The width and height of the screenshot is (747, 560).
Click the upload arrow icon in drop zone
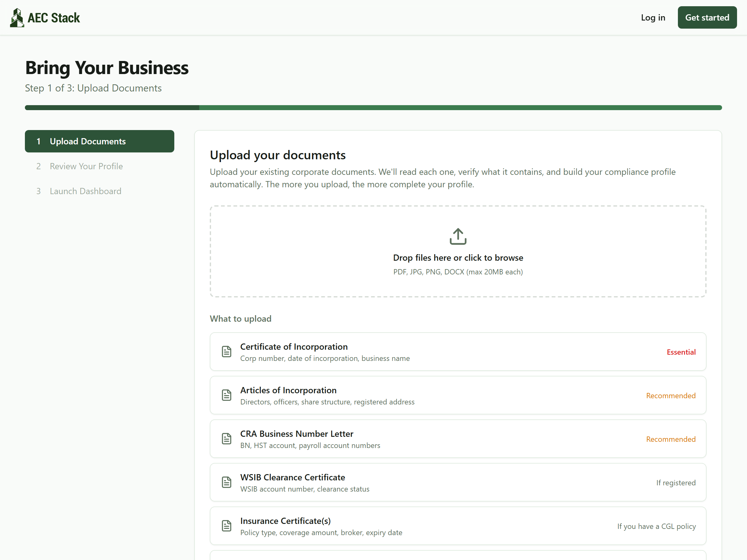pyautogui.click(x=458, y=236)
